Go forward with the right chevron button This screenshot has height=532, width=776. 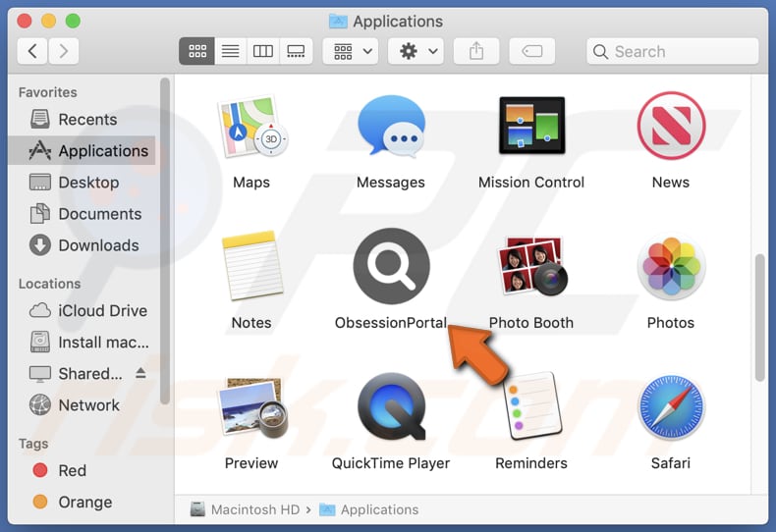click(63, 51)
